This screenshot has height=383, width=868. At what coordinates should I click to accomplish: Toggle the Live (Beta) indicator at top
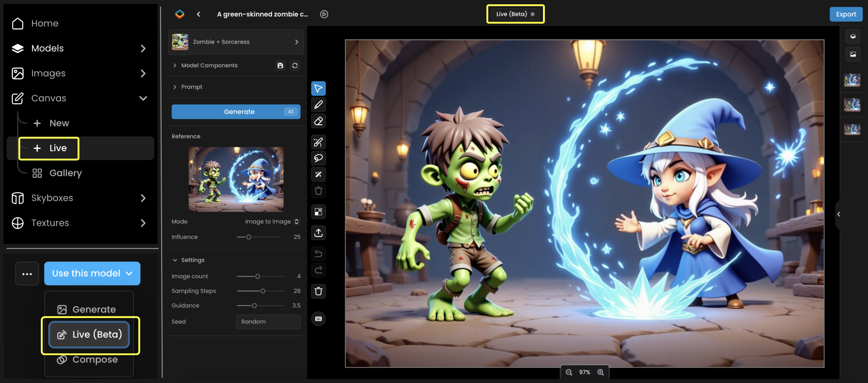pos(515,14)
